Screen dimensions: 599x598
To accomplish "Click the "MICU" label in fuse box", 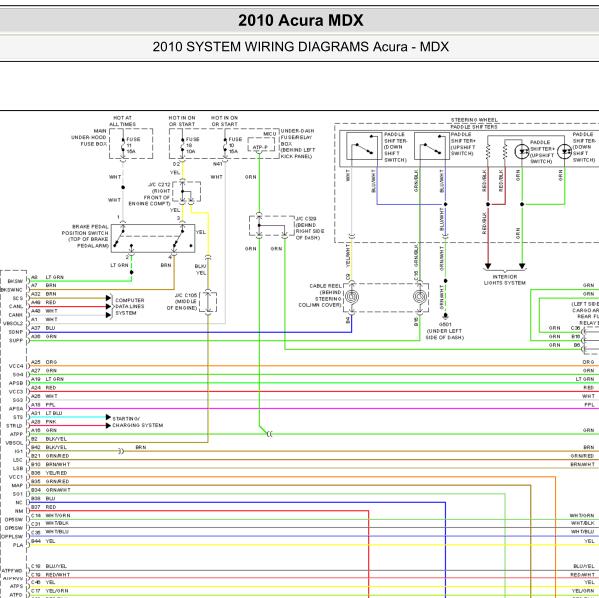I will click(x=270, y=134).
